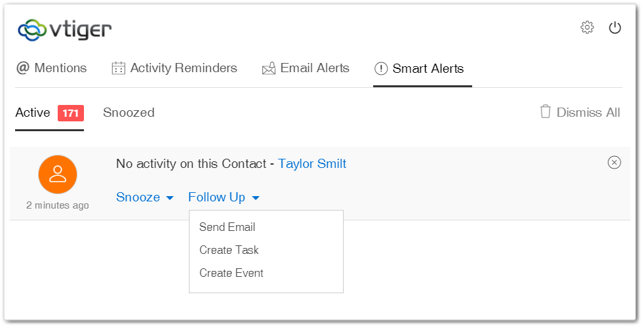
Task: Choose Create Event in the Follow Up menu
Action: point(231,273)
